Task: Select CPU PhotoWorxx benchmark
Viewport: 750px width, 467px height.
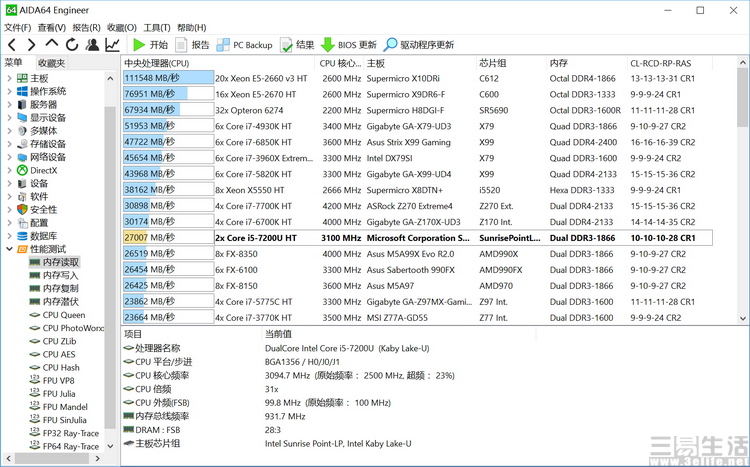Action: click(x=66, y=328)
